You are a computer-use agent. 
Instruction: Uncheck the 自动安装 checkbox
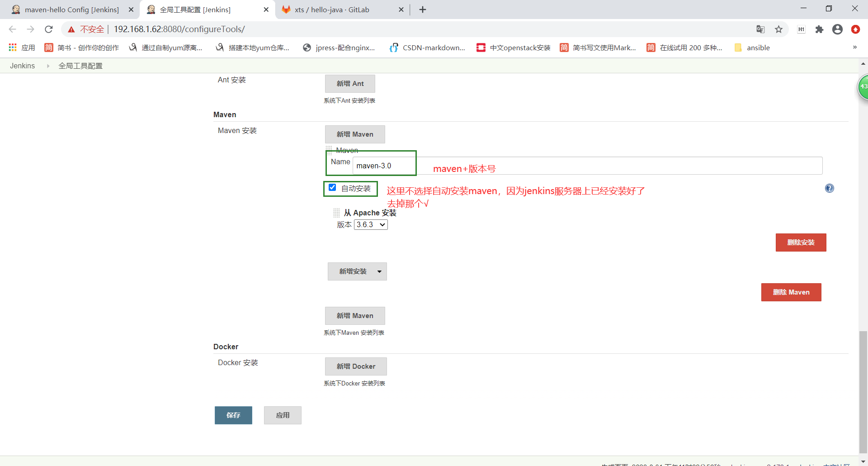tap(332, 187)
